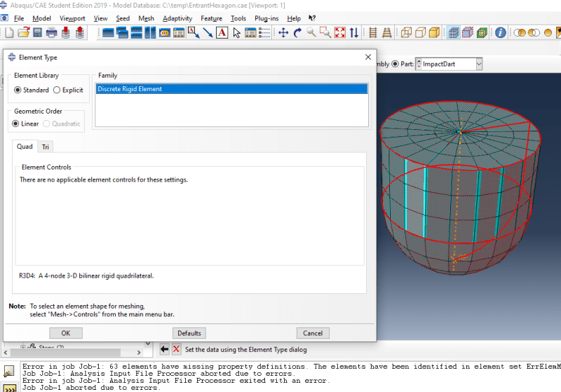Image resolution: width=561 pixels, height=392 pixels.
Task: Select the Part radio button in context bar
Action: [x=395, y=64]
